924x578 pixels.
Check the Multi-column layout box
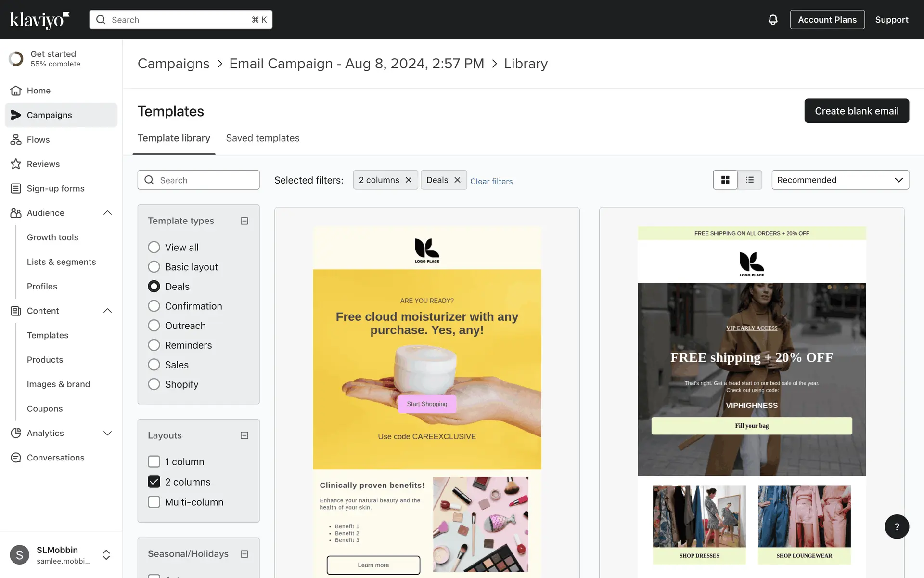[154, 502]
